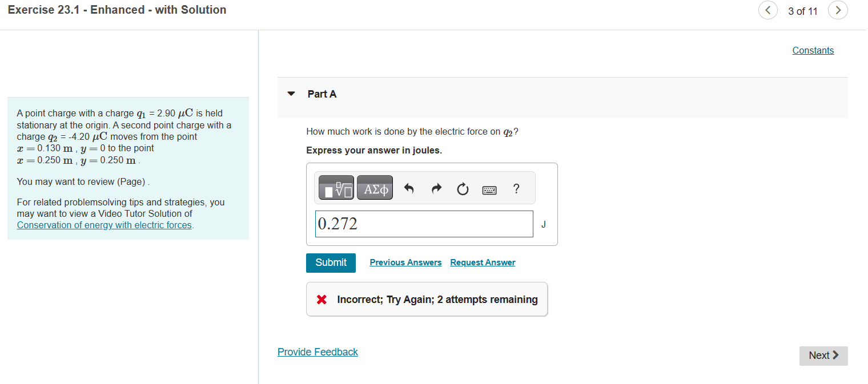Go to the previous item with the left chevron
868x384 pixels.
[768, 10]
